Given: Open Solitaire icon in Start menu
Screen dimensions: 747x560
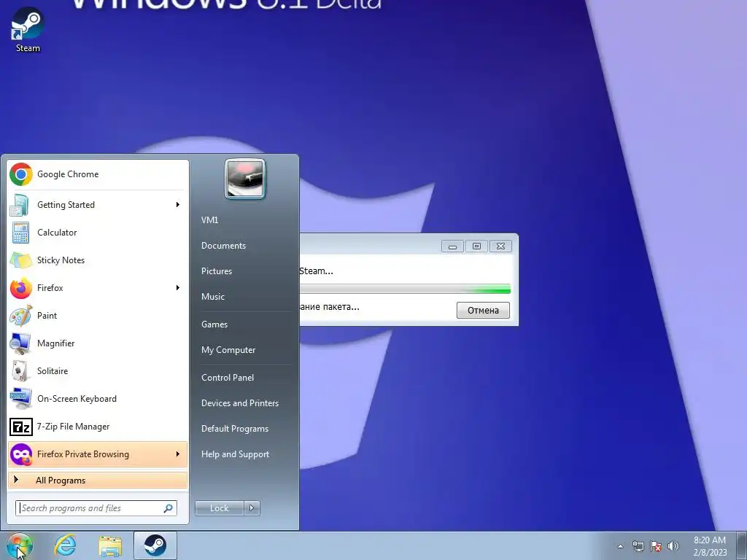Looking at the screenshot, I should [x=21, y=371].
